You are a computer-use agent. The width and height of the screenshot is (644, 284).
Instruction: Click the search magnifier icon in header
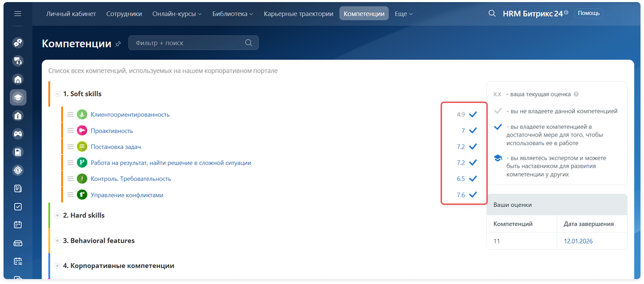coord(492,13)
